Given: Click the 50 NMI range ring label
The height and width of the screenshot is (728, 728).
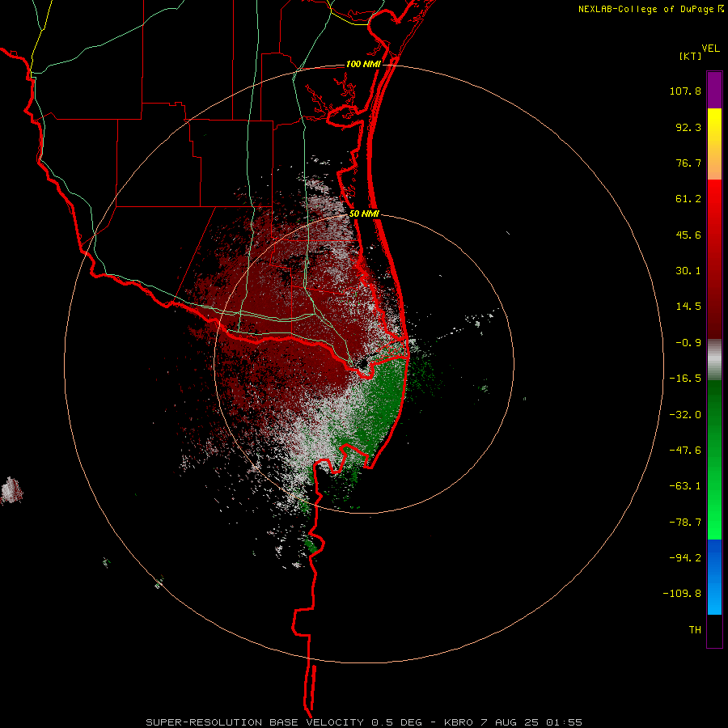Looking at the screenshot, I should [x=364, y=214].
